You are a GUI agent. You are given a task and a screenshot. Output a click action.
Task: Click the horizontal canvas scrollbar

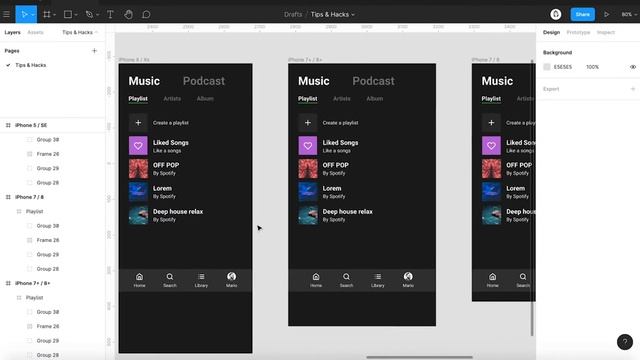click(419, 357)
